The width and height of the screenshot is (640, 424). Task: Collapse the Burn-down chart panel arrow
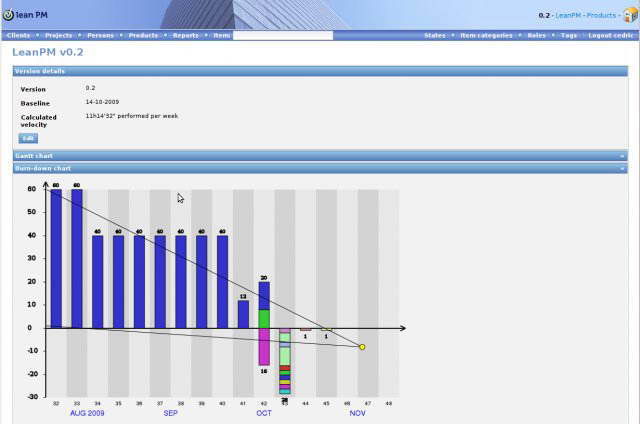click(622, 169)
